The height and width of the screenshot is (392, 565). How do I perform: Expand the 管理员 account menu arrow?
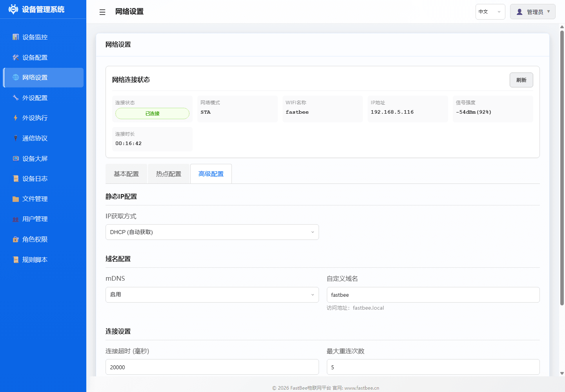click(x=549, y=12)
